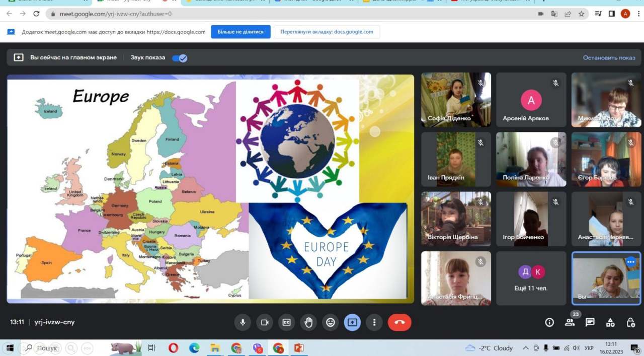Select Іван Прядкін video tile
644x356 pixels.
coord(456,159)
